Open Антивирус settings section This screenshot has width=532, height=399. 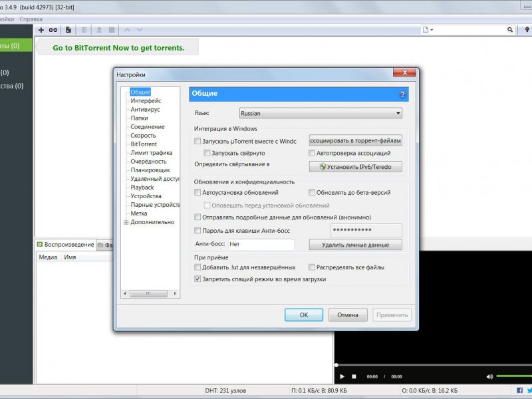point(145,109)
